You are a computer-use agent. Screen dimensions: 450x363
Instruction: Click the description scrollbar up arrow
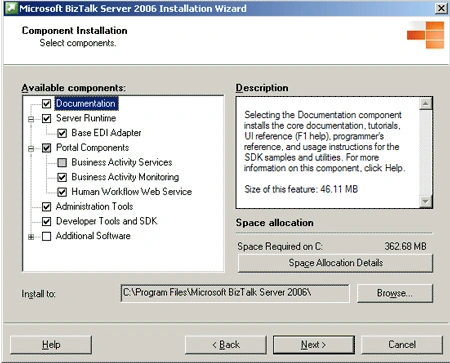click(x=426, y=104)
